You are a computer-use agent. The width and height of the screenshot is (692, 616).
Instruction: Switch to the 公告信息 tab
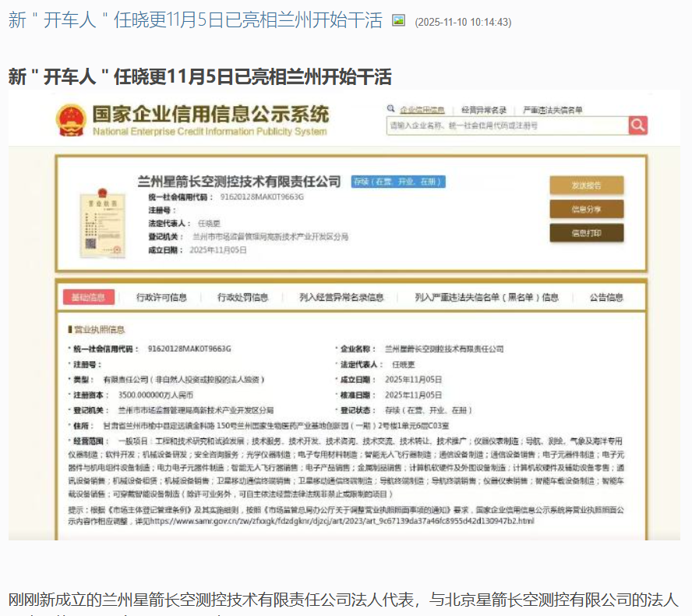click(606, 297)
